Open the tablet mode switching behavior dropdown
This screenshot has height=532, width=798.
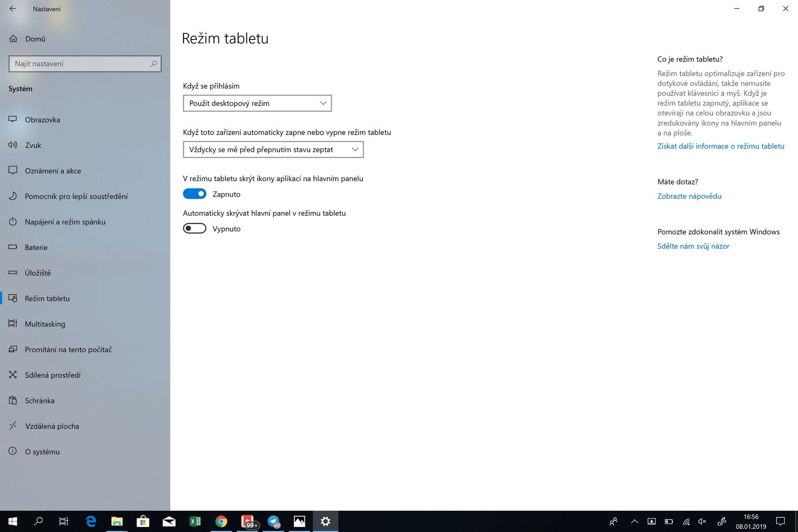(x=273, y=149)
